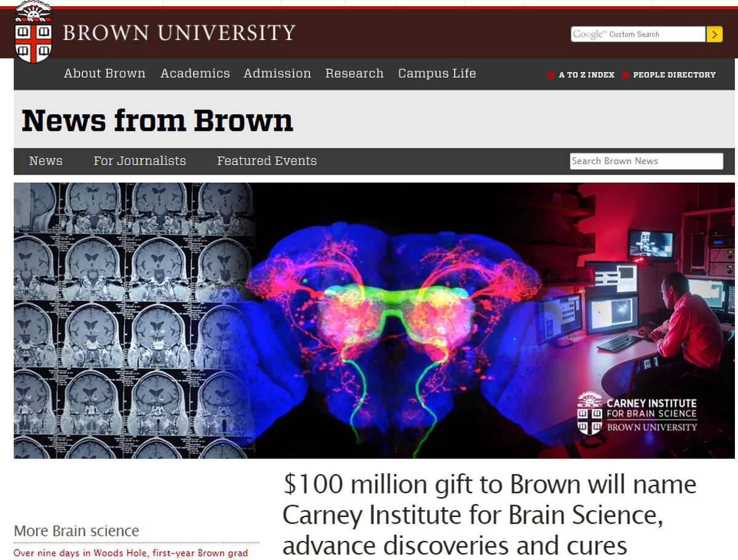Image resolution: width=738 pixels, height=560 pixels.
Task: Select the For Journalists tab
Action: pos(140,161)
